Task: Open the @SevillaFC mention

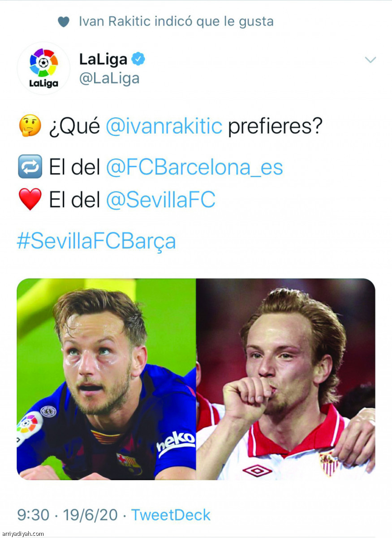Action: click(161, 200)
